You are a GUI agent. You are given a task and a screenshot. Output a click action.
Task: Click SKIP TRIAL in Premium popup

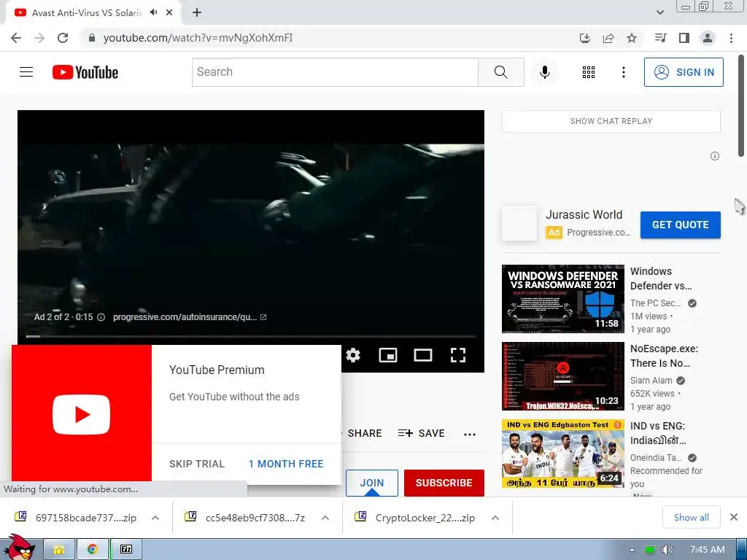click(197, 464)
